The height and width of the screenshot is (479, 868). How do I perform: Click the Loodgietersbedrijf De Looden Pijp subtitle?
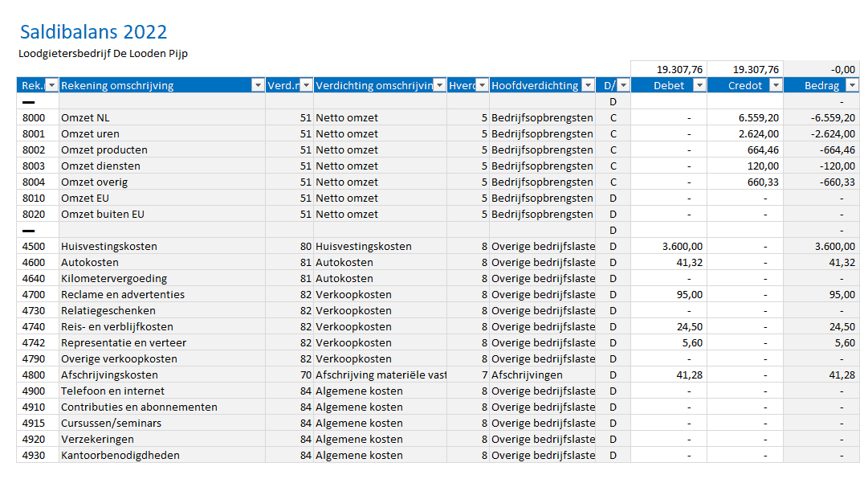(x=103, y=53)
